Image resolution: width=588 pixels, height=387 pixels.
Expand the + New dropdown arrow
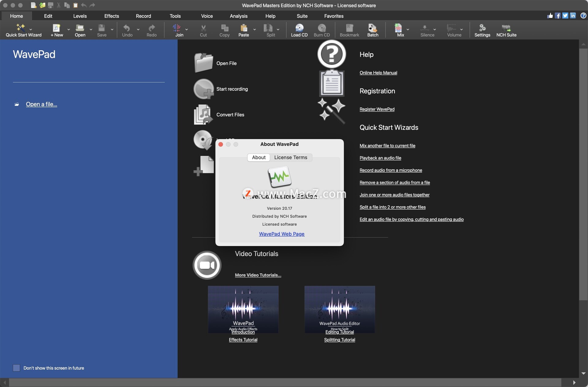pos(69,30)
